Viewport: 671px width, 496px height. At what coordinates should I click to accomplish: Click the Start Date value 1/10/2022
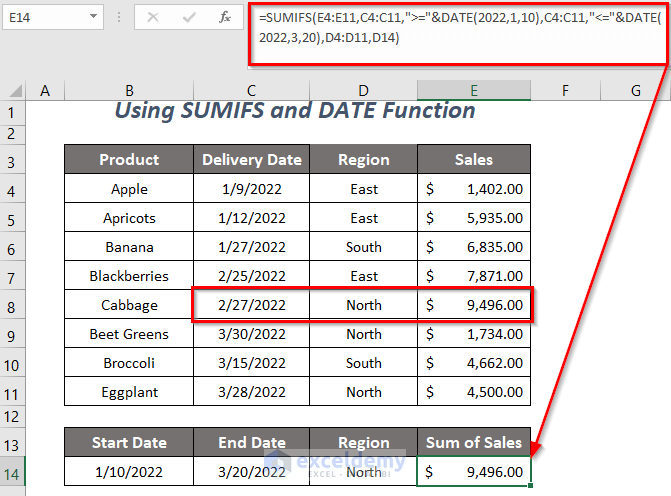[129, 471]
